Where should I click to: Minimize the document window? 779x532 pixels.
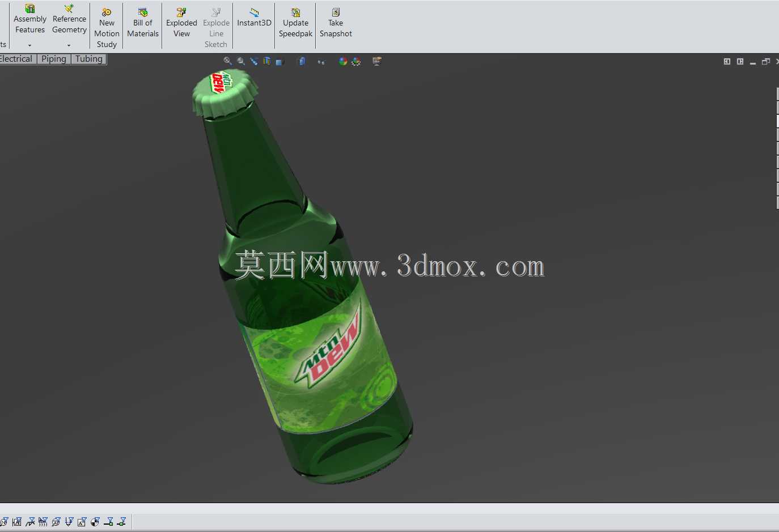pos(753,62)
